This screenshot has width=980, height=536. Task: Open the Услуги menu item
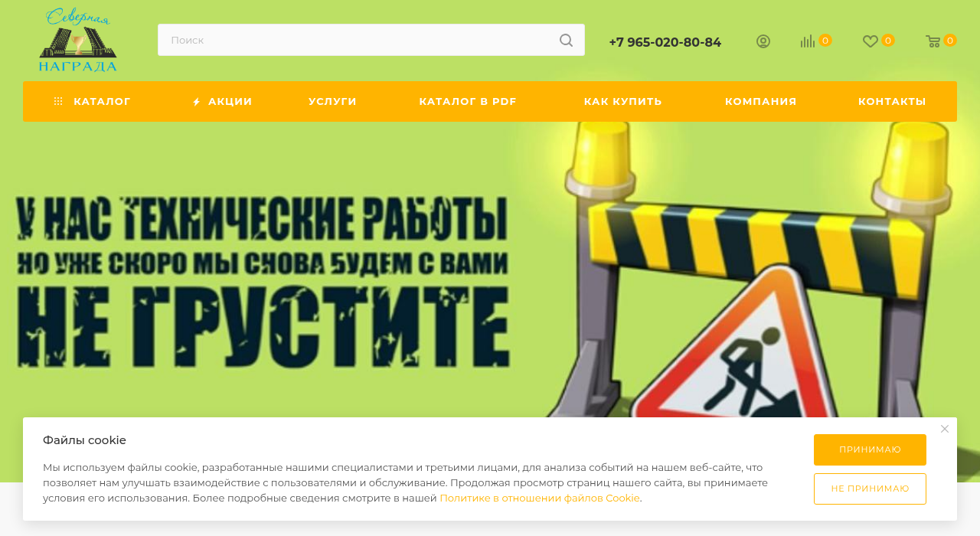click(x=332, y=101)
